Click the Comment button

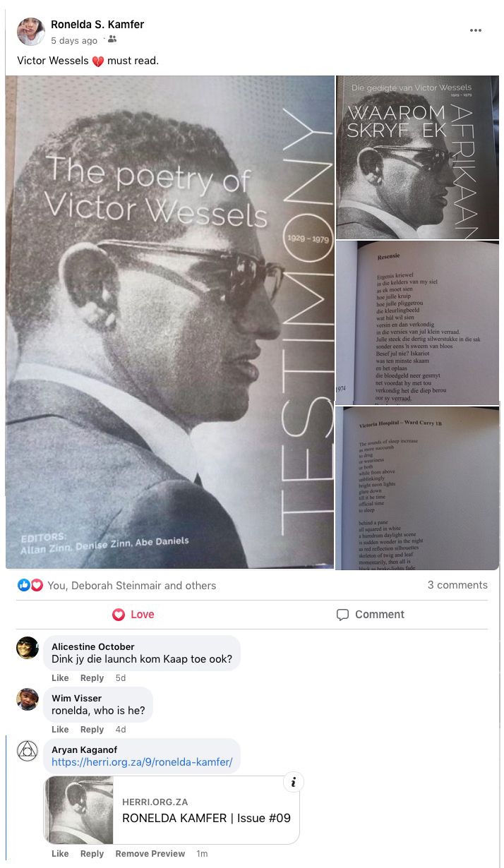(x=370, y=615)
